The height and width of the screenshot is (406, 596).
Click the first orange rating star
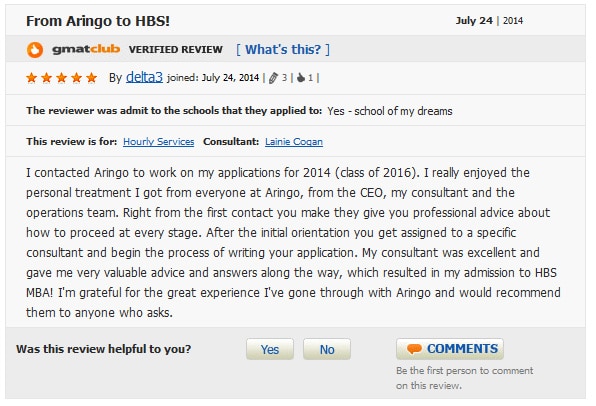(x=32, y=78)
